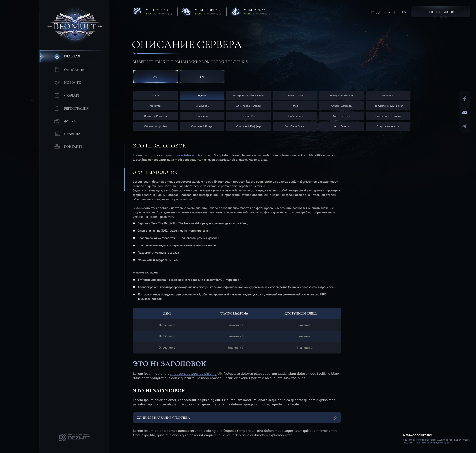
Task: Select the Рейты tab
Action: coord(202,96)
